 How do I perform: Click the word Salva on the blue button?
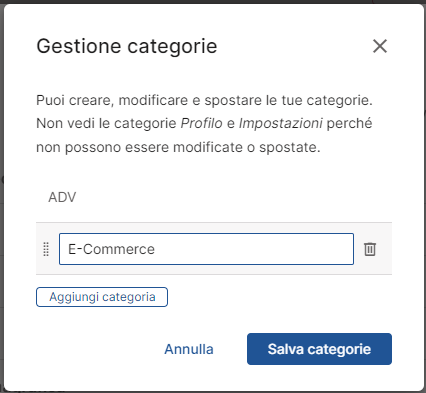coord(286,349)
